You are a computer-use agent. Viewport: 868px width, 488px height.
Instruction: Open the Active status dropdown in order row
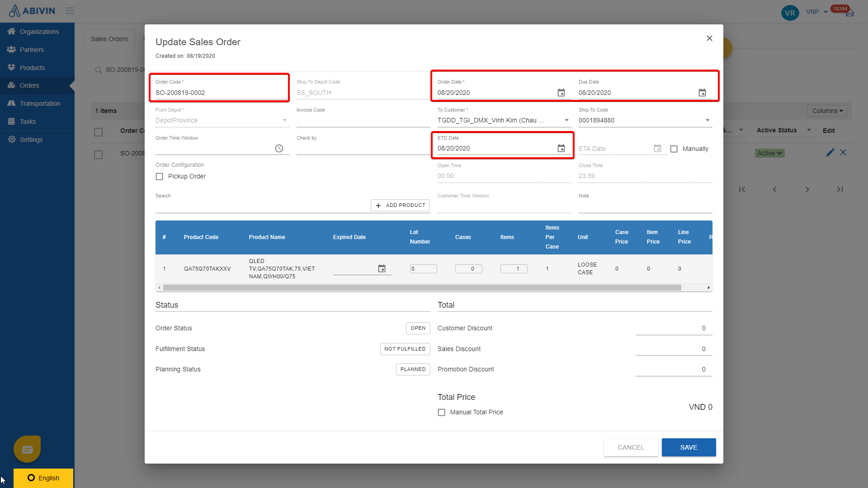pos(769,153)
